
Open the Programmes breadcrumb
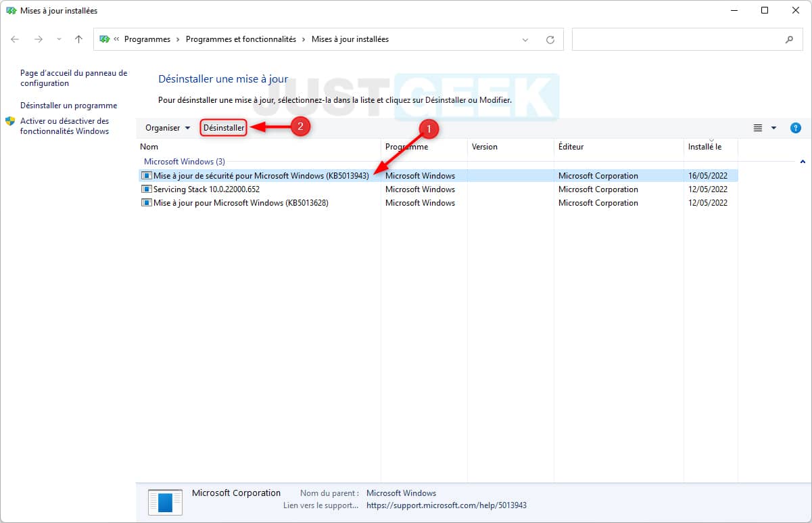(x=147, y=39)
